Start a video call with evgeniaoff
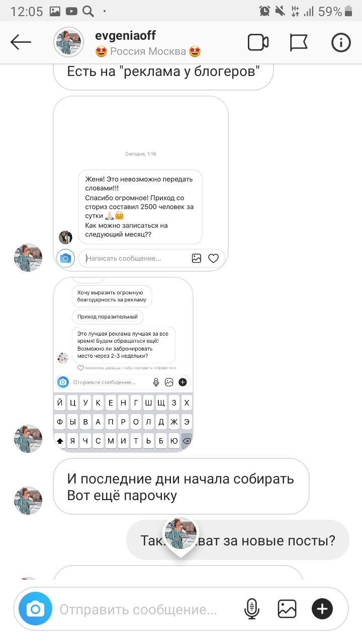Image resolution: width=362 pixels, height=644 pixels. click(x=258, y=43)
